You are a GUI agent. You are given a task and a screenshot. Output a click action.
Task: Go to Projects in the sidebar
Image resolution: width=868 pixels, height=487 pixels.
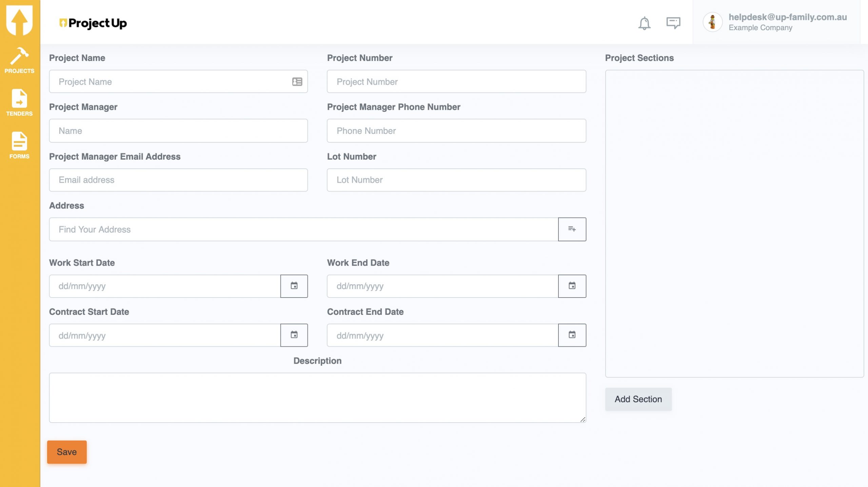point(19,61)
